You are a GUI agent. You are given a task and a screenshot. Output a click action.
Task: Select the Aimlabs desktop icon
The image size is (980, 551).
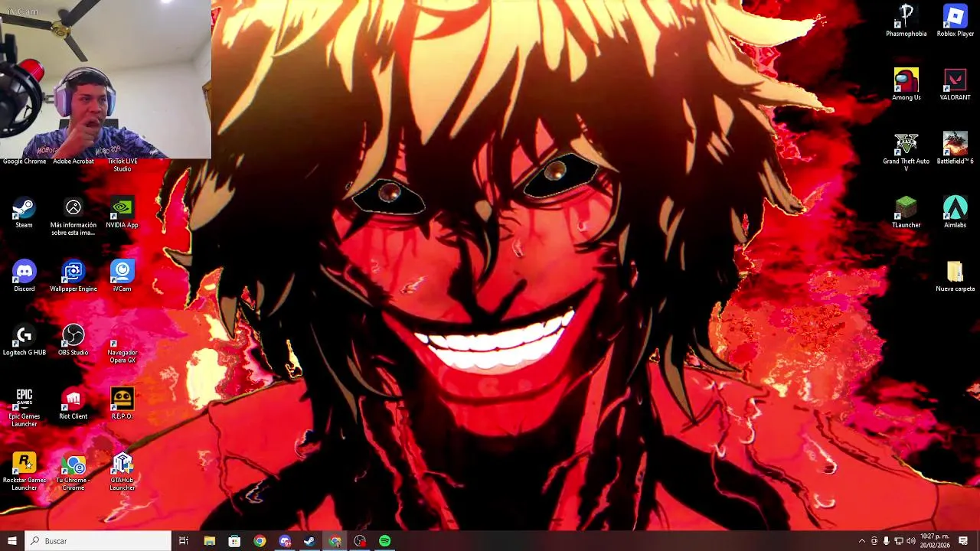click(x=955, y=212)
